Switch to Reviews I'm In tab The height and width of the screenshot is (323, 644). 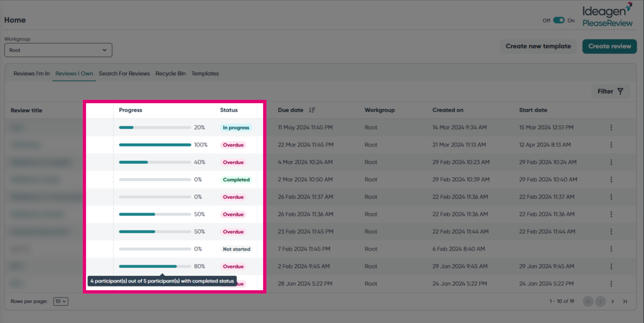(x=32, y=74)
